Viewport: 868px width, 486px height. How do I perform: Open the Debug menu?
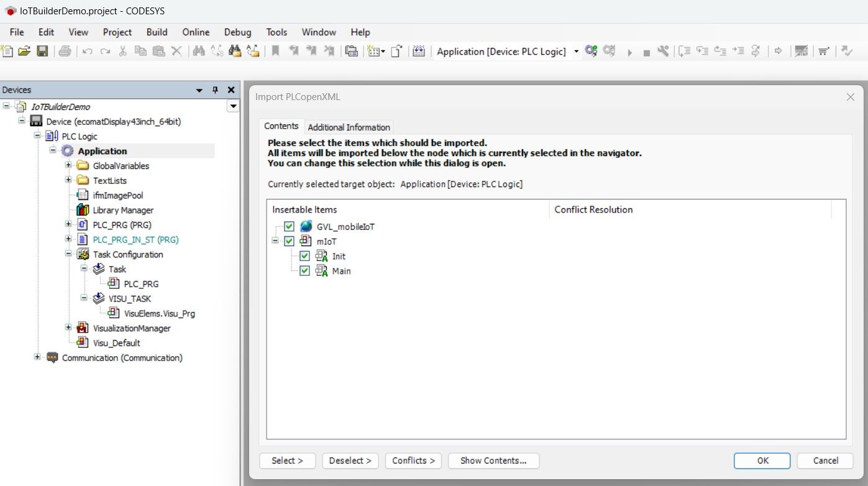[237, 32]
